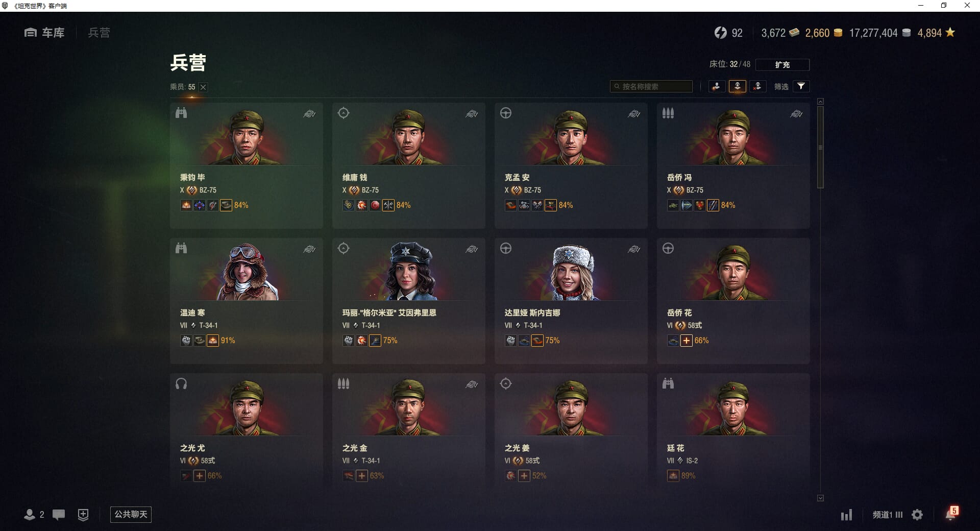Toggle the active barracks crew view icon
This screenshot has height=531, width=980.
(x=737, y=87)
